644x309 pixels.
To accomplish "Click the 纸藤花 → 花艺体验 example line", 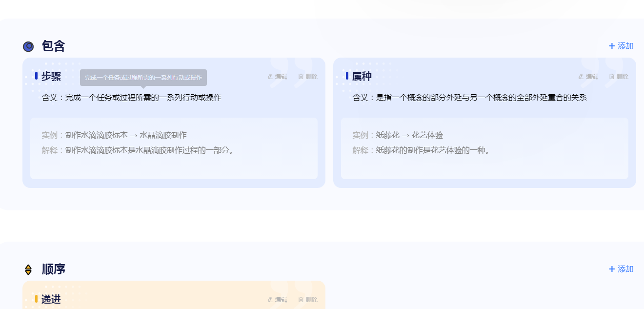I will coord(398,135).
